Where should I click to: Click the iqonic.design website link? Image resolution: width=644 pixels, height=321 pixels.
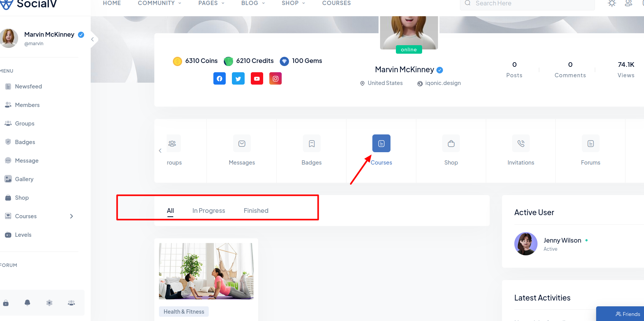pyautogui.click(x=443, y=83)
